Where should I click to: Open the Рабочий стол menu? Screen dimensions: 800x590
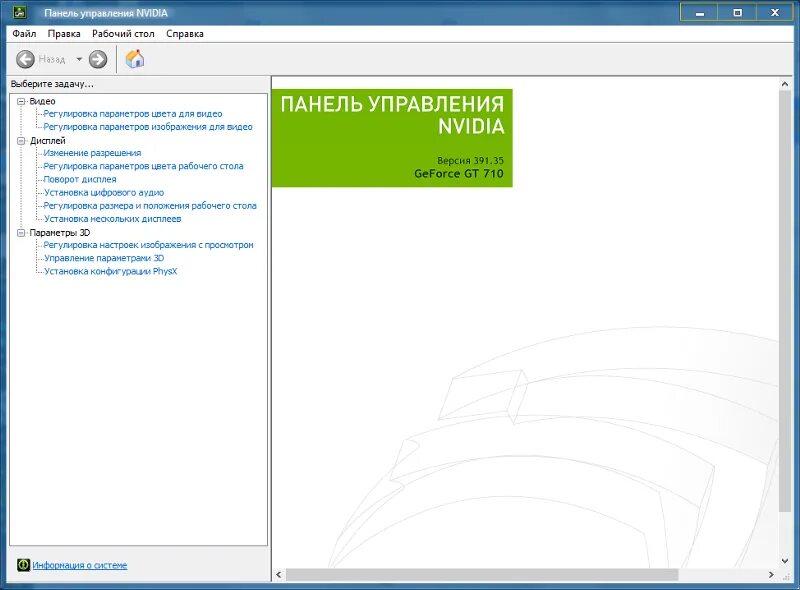[x=123, y=34]
